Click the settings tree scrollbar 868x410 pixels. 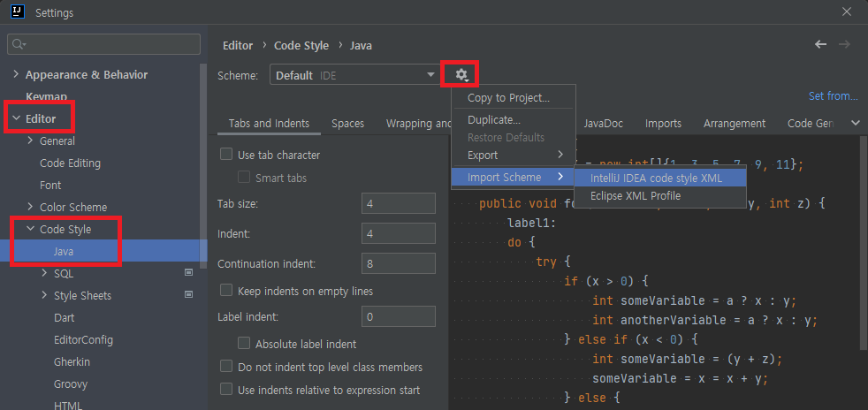(204, 165)
